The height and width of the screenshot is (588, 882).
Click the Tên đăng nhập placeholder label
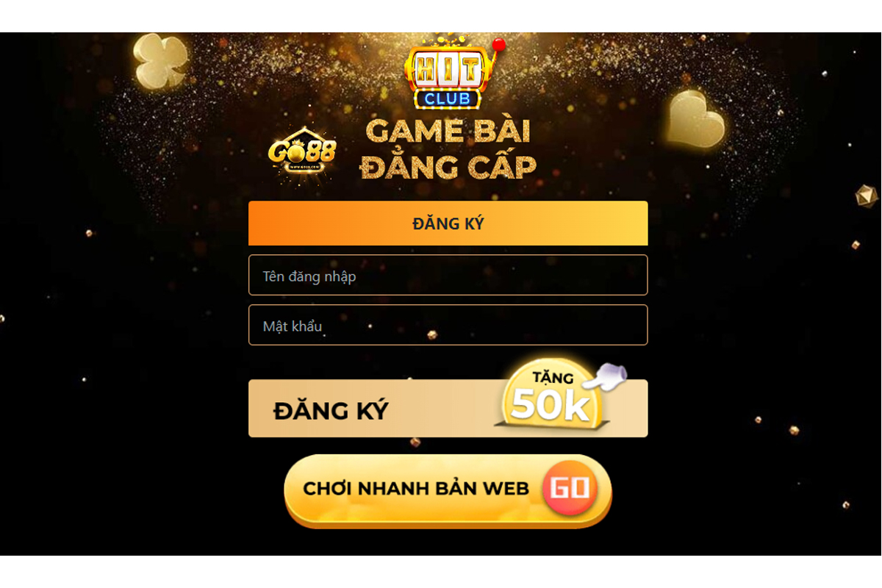pyautogui.click(x=309, y=276)
